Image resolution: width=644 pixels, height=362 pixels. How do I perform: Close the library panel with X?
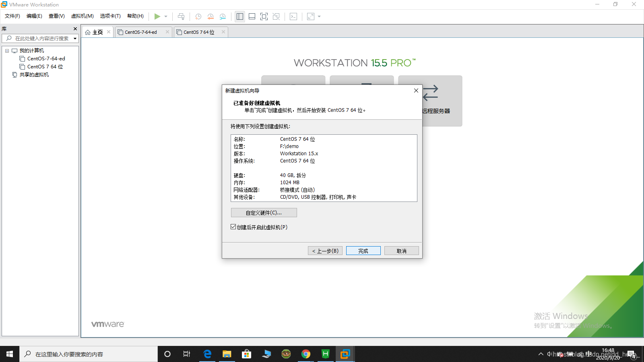coord(75,29)
